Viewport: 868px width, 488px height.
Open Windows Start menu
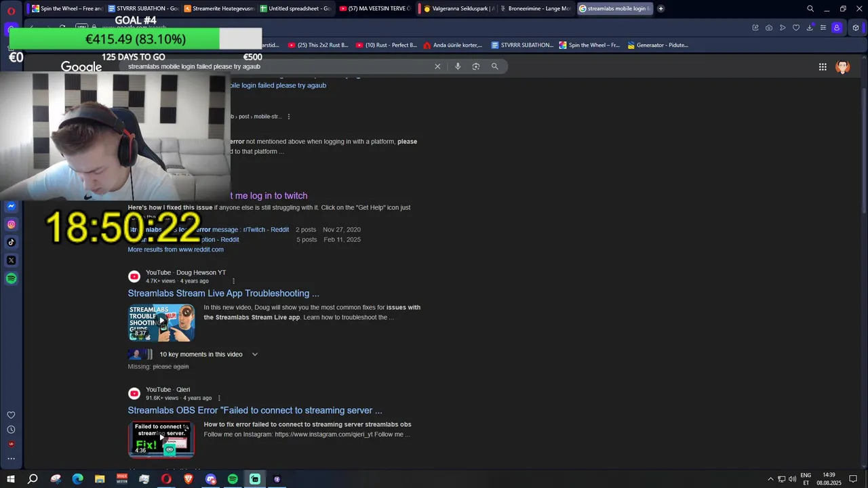pos(11,479)
